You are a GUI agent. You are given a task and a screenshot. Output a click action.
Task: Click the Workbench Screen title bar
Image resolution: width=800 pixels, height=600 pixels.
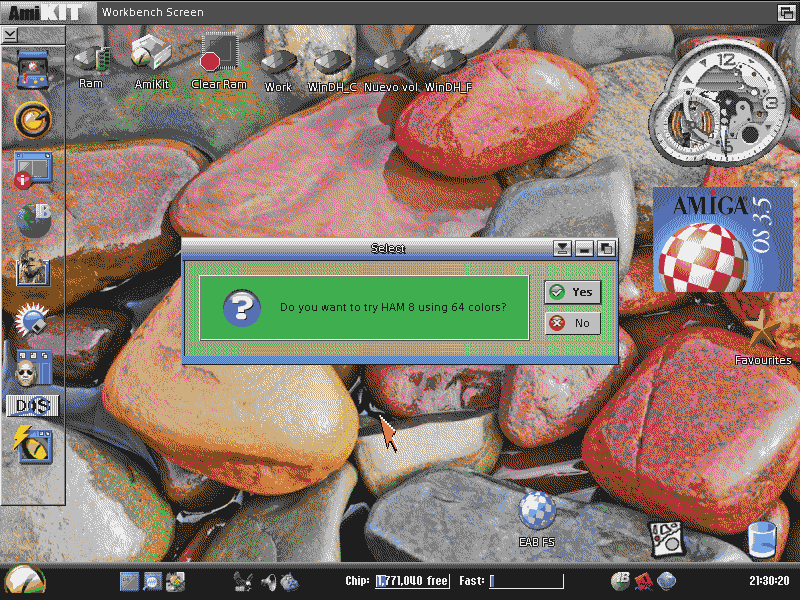coord(436,12)
